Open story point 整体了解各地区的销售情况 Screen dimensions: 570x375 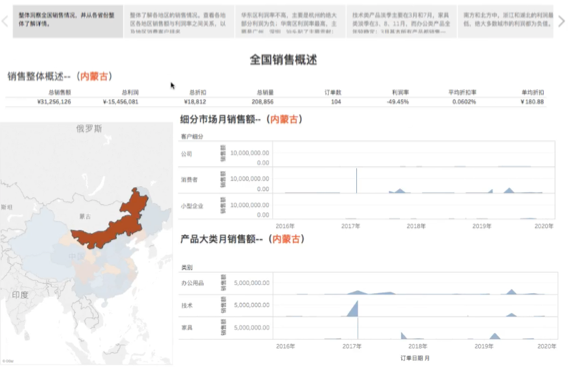[179, 21]
